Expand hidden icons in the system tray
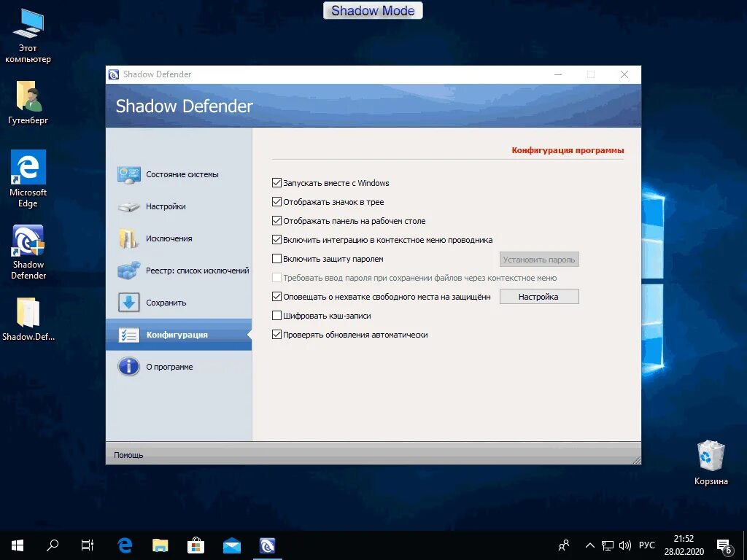Image resolution: width=747 pixels, height=560 pixels. click(589, 545)
